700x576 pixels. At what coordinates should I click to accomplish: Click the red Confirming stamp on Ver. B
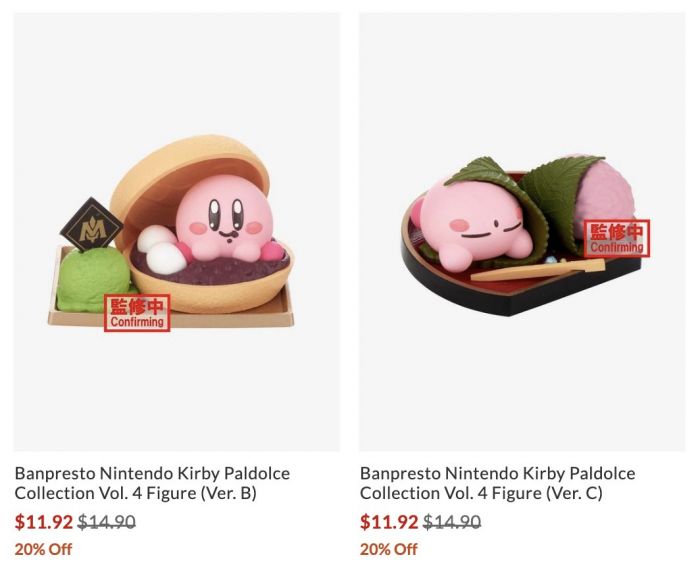[137, 313]
